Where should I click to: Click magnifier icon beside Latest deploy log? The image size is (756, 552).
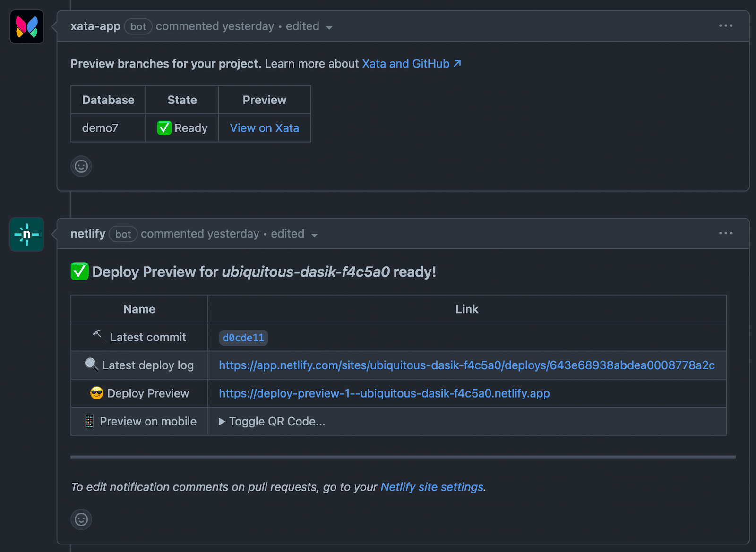point(91,365)
